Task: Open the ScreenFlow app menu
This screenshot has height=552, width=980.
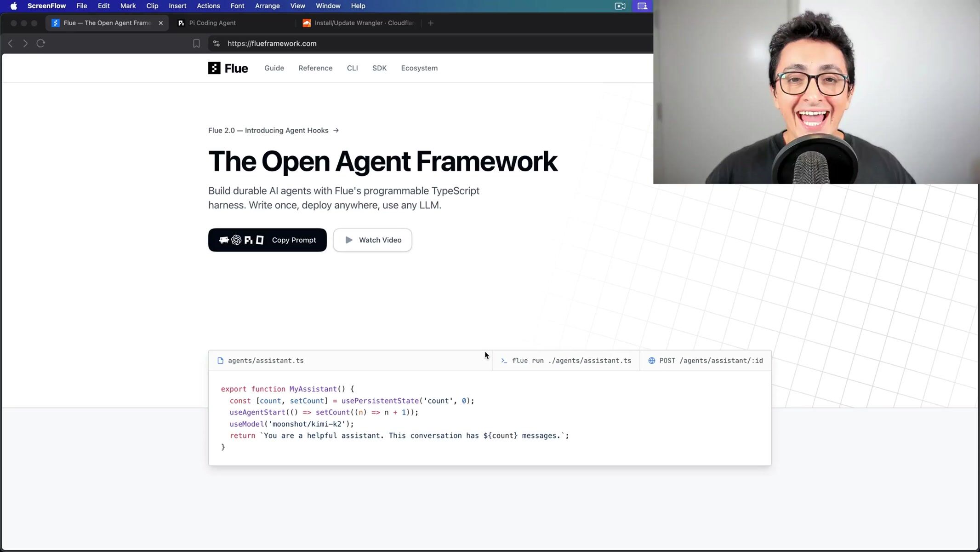Action: coord(46,6)
